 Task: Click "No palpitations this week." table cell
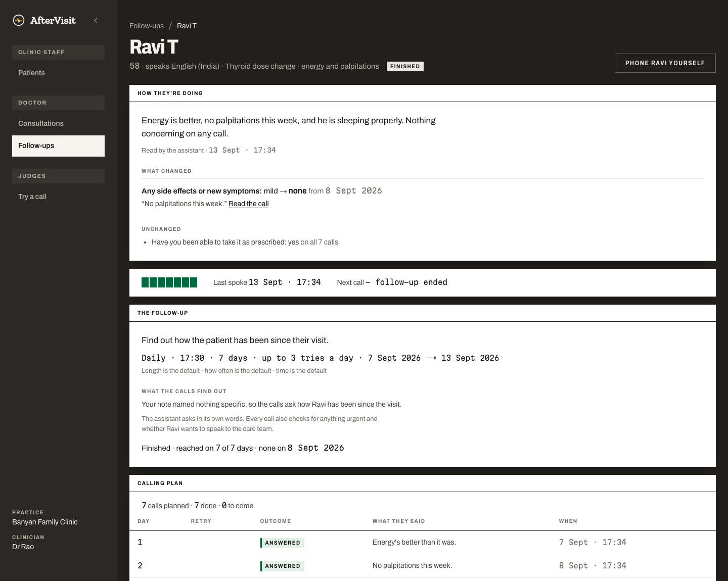point(412,565)
